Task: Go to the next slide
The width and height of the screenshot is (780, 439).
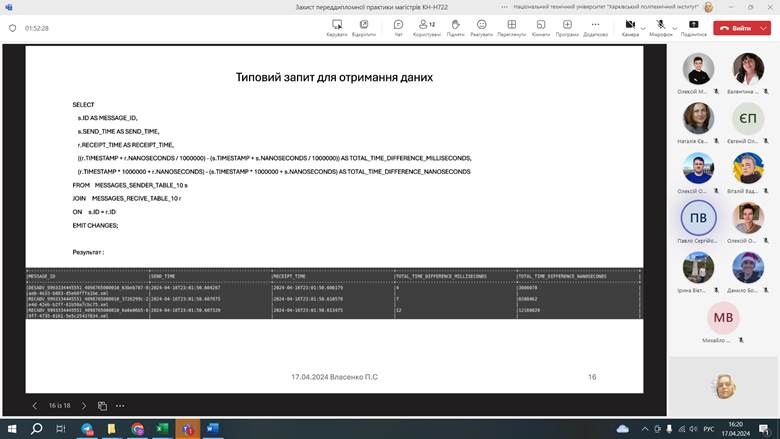Action: [x=84, y=406]
